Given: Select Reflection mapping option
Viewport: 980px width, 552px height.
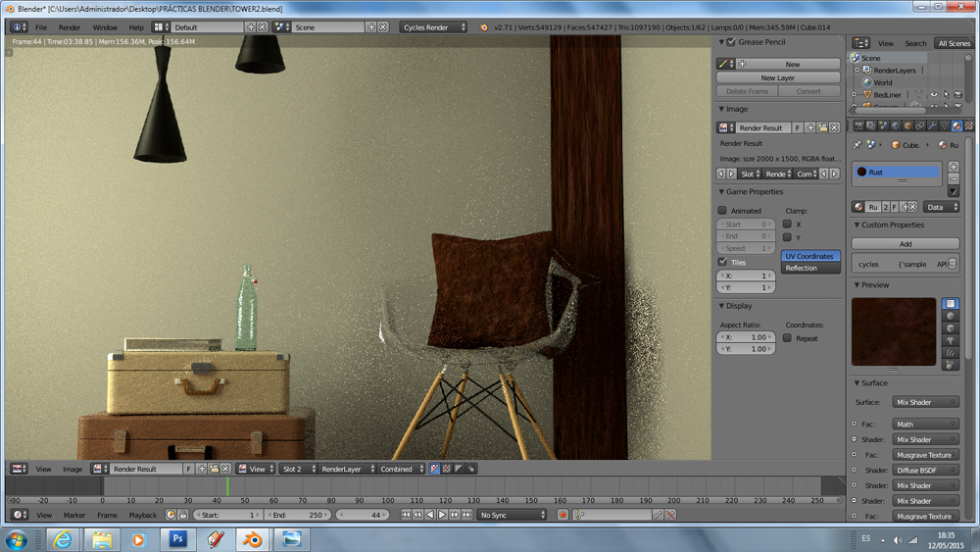Looking at the screenshot, I should coord(810,268).
